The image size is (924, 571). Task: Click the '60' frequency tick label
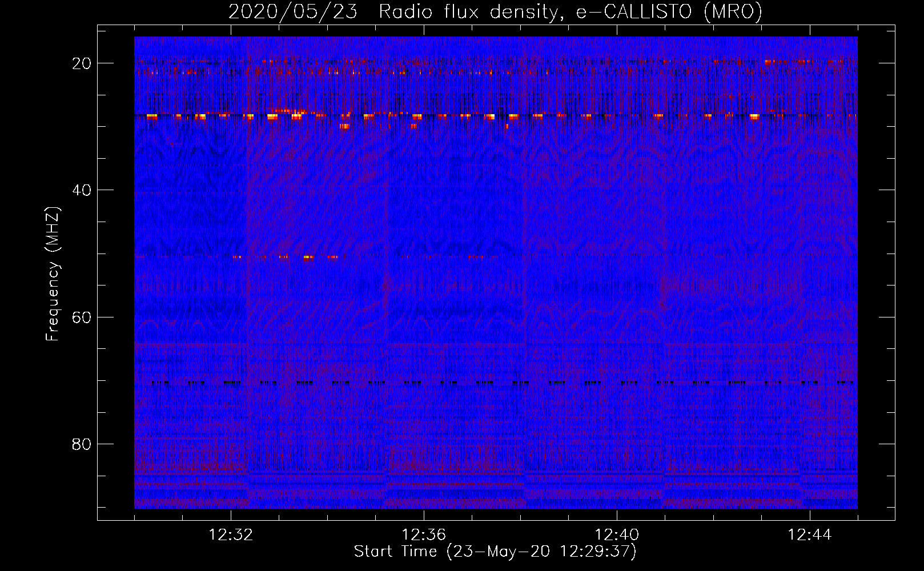[x=82, y=317]
